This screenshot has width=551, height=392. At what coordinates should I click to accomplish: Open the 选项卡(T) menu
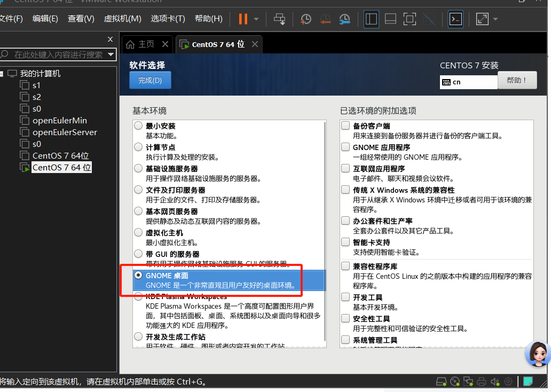(x=168, y=19)
